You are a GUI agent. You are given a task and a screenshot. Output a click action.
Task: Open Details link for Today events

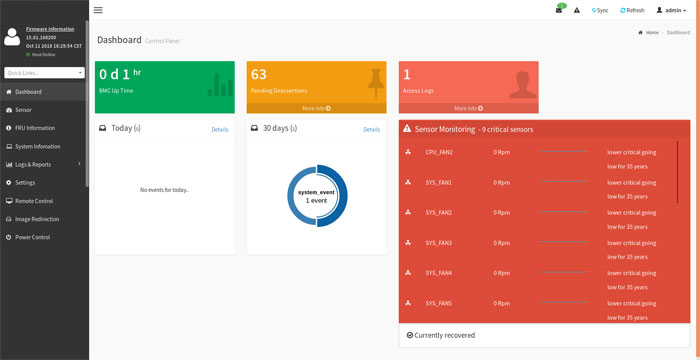click(220, 130)
